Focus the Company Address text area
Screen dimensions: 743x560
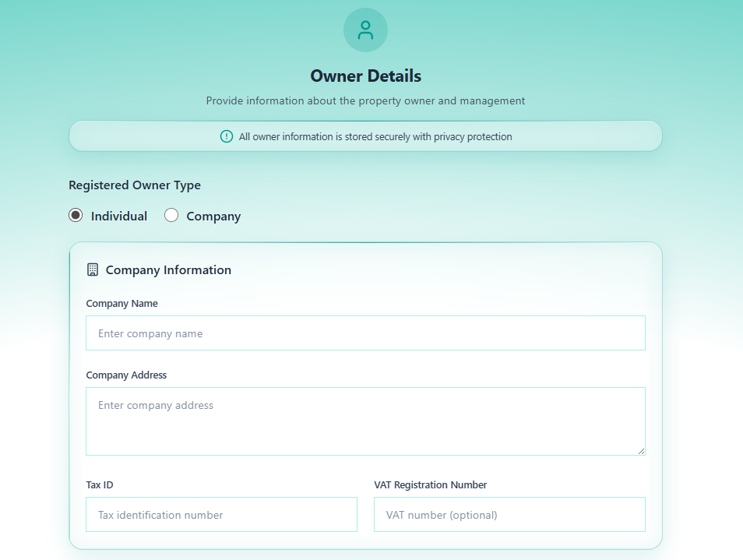pos(365,421)
